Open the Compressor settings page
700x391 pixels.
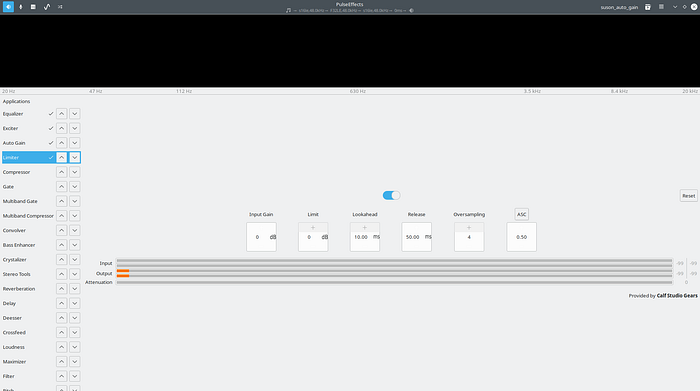click(17, 172)
